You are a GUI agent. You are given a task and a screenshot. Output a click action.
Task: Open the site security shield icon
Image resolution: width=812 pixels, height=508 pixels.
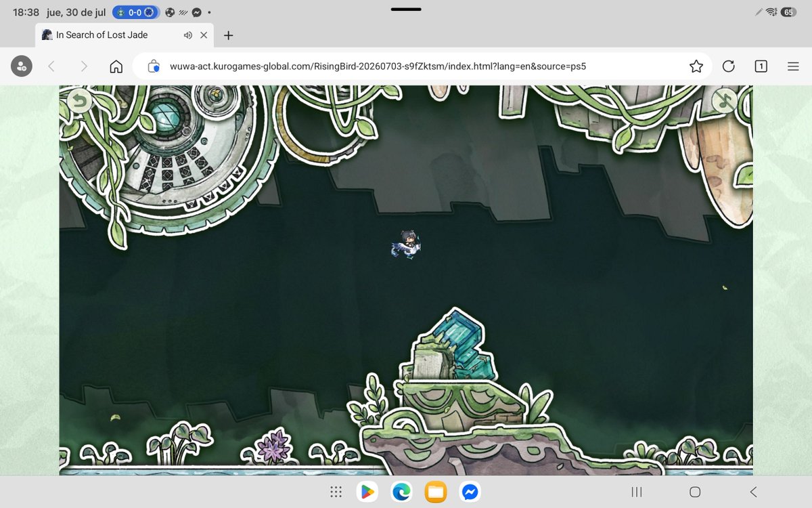click(x=154, y=66)
